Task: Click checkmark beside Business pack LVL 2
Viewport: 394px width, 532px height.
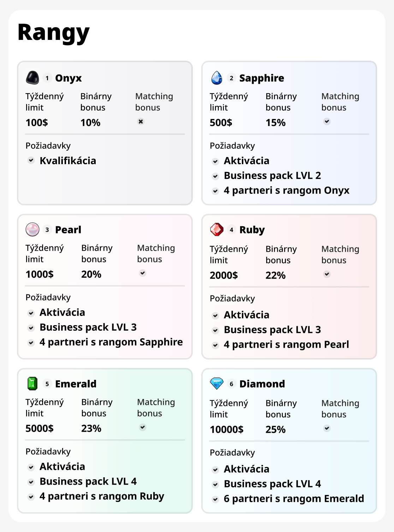Action: [215, 176]
